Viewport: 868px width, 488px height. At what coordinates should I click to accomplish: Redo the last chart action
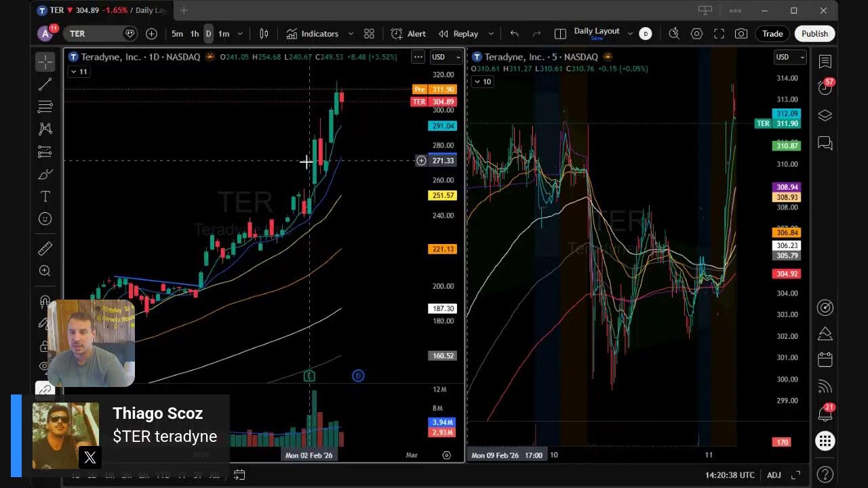(536, 34)
